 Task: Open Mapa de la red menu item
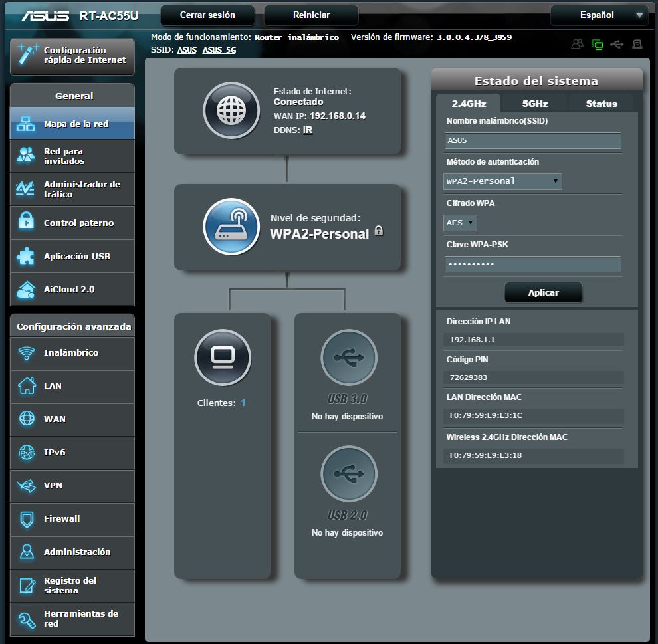[x=72, y=124]
